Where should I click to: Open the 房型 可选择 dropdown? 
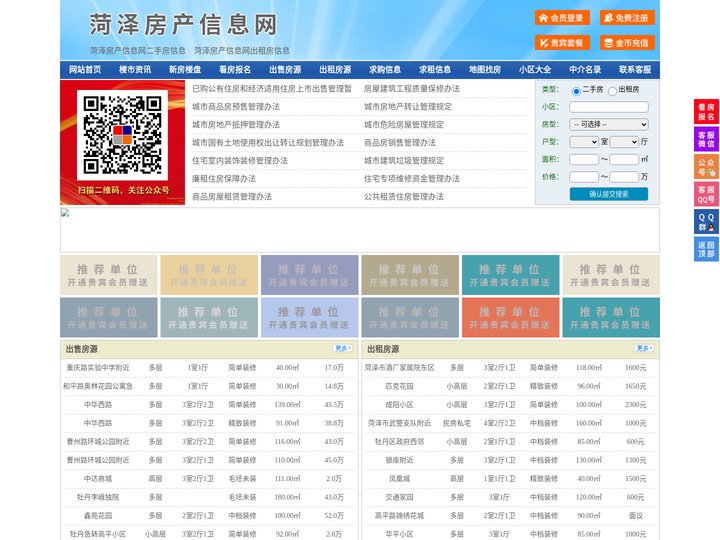click(609, 124)
